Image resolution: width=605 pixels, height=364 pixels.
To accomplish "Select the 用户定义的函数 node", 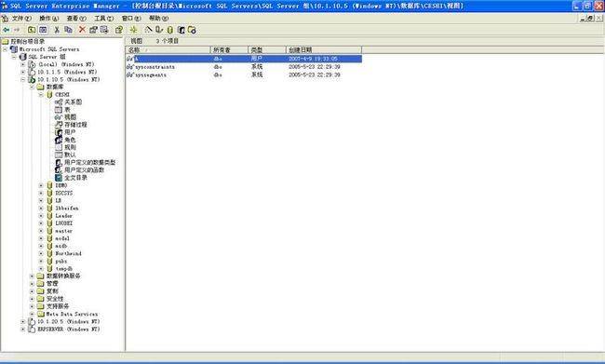I will [84, 169].
